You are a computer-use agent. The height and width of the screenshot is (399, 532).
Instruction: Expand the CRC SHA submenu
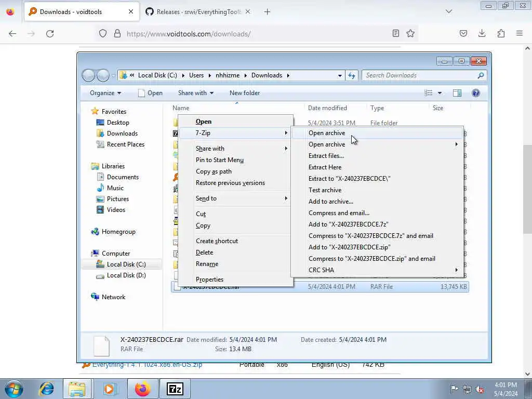click(377, 270)
